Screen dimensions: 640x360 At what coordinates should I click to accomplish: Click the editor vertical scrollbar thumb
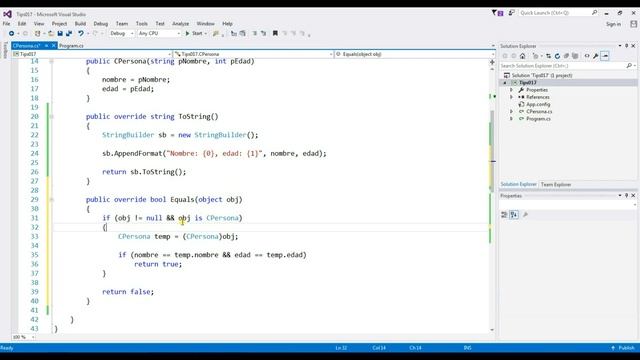[x=492, y=151]
